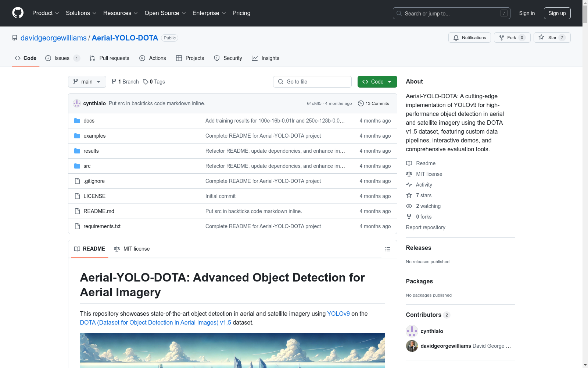Click the commit history clock icon
This screenshot has width=588, height=368.
pos(361,103)
